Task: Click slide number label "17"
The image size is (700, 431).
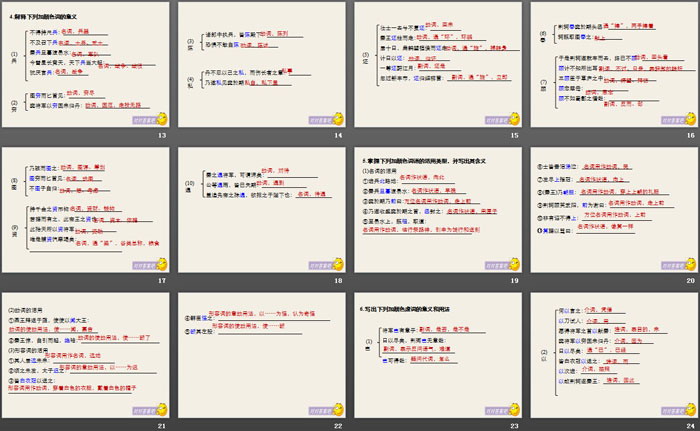Action: click(x=162, y=280)
